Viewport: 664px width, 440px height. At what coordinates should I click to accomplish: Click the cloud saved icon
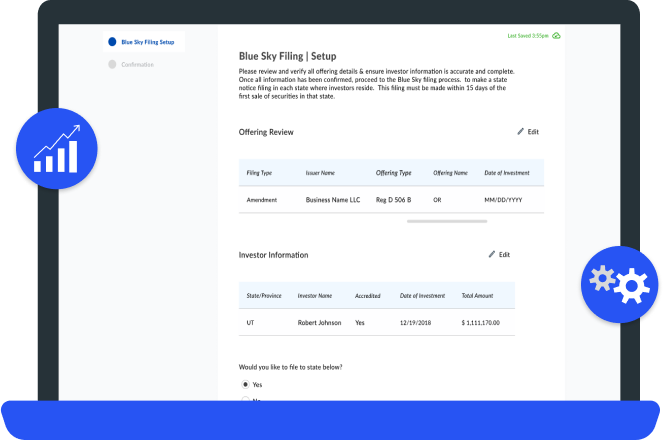tap(556, 36)
